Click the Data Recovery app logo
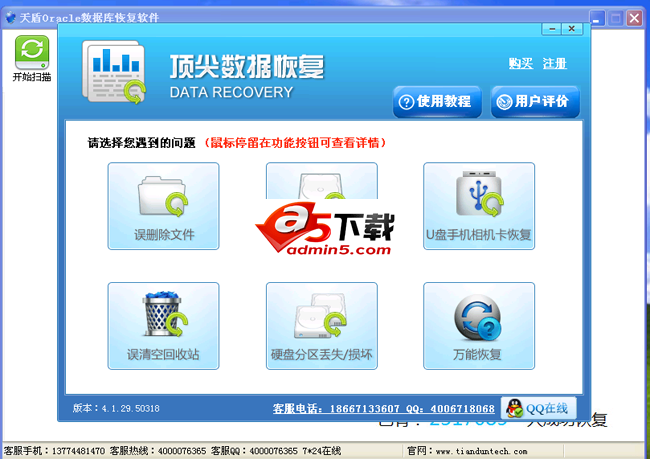650x459 pixels. pos(114,72)
